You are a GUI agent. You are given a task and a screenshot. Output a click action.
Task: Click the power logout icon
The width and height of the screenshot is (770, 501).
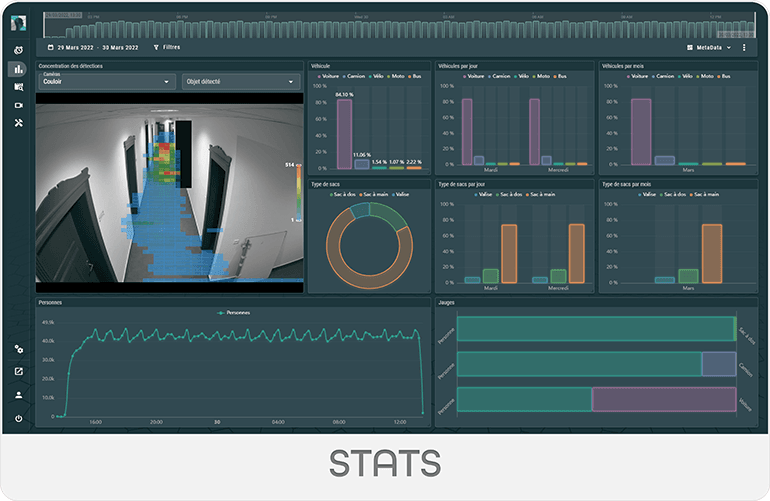click(x=19, y=418)
